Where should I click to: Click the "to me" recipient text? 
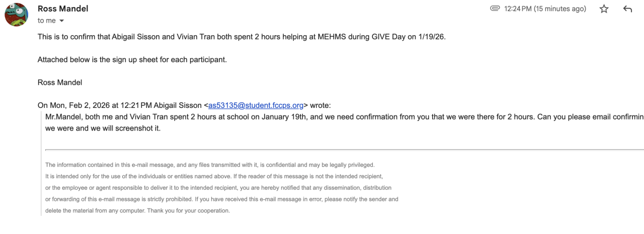click(46, 21)
